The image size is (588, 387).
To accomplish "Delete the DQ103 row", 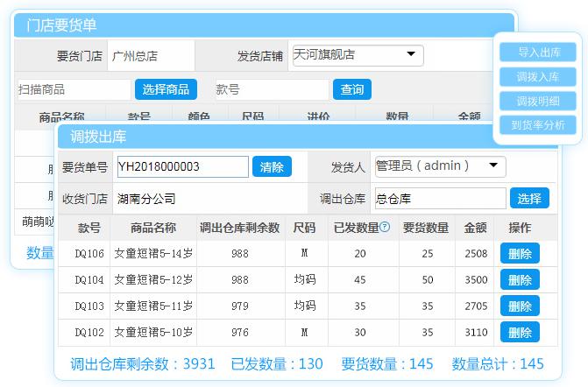I will tap(520, 306).
